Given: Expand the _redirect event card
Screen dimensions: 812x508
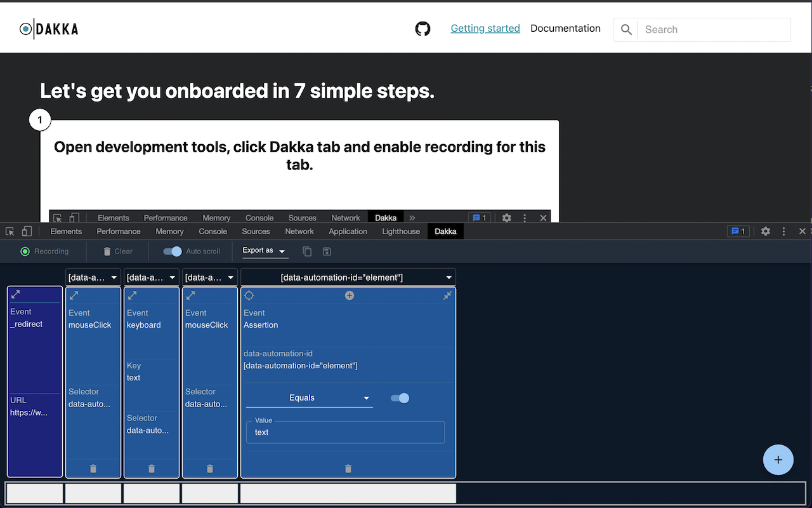Looking at the screenshot, I should [16, 295].
